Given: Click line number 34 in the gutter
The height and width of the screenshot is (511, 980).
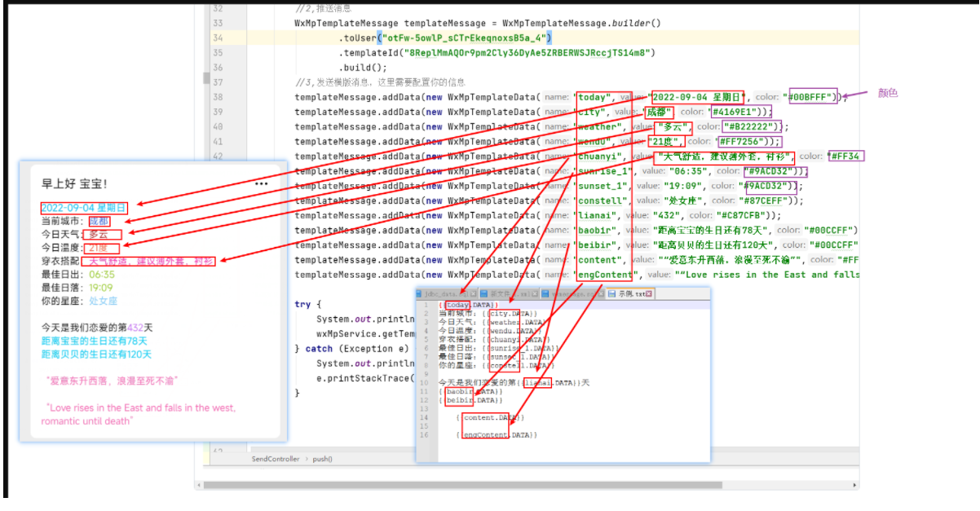Looking at the screenshot, I should coord(217,38).
